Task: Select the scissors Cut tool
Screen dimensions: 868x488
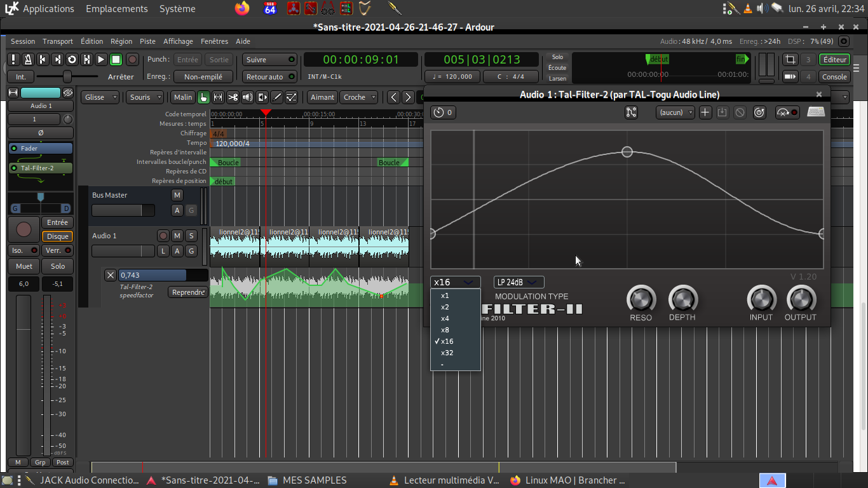Action: [x=233, y=97]
